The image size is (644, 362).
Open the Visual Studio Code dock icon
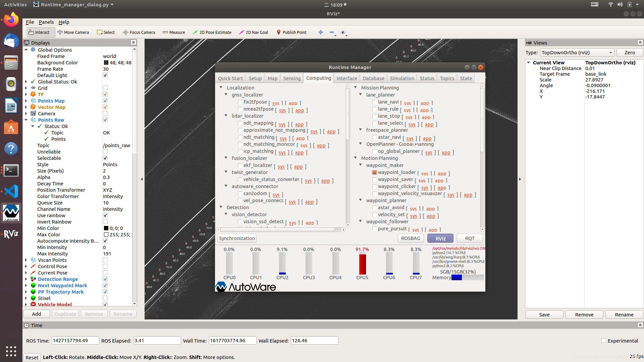click(11, 192)
